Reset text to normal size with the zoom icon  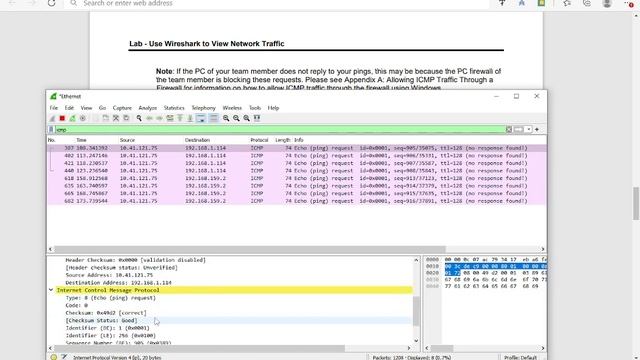coord(247,118)
